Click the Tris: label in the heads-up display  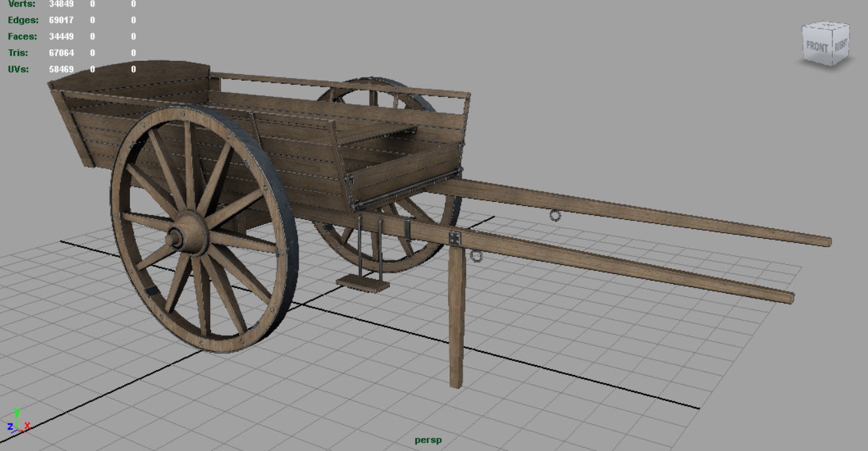point(17,53)
